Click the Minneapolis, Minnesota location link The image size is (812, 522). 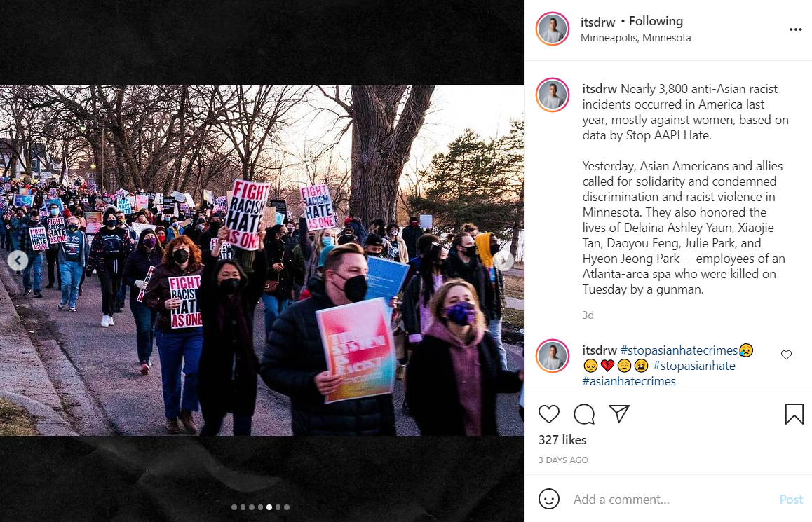pyautogui.click(x=635, y=38)
